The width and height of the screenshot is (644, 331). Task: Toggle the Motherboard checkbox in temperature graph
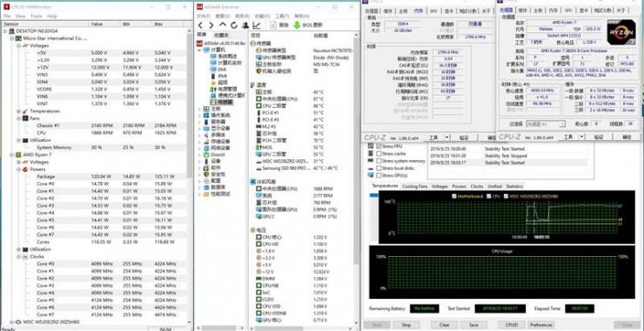pos(453,197)
